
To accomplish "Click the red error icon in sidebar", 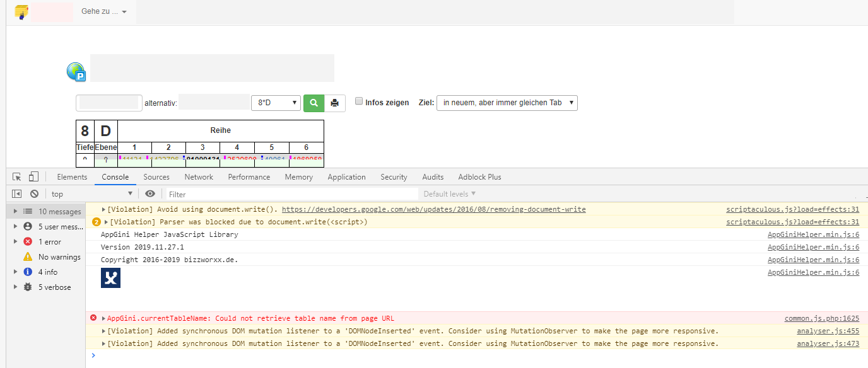I will [x=28, y=242].
